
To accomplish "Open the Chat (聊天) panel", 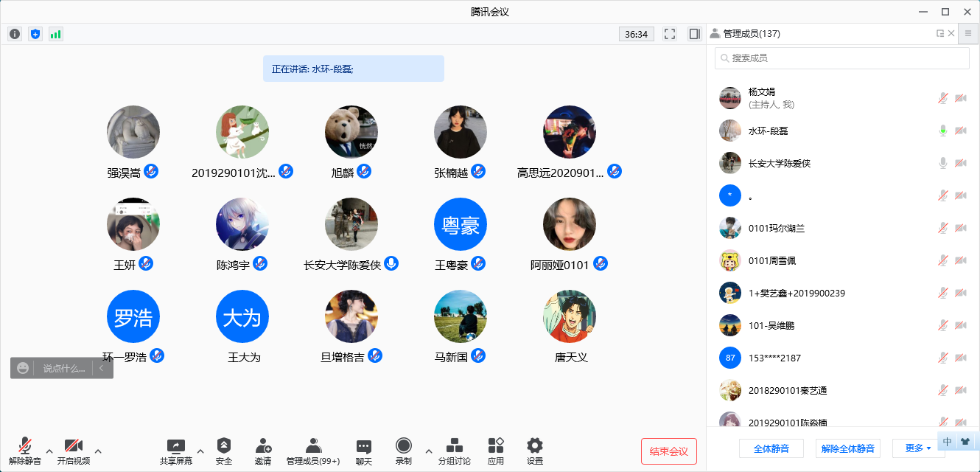I will pos(364,451).
